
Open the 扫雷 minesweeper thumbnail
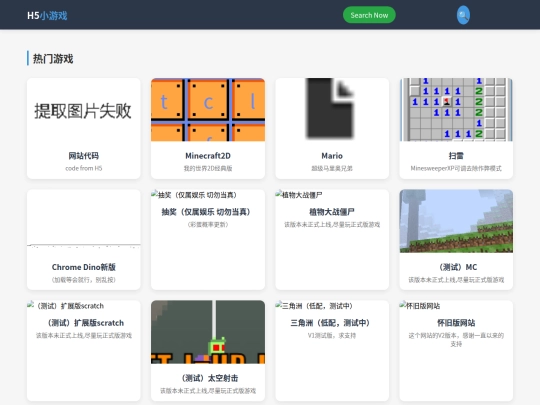pos(456,110)
